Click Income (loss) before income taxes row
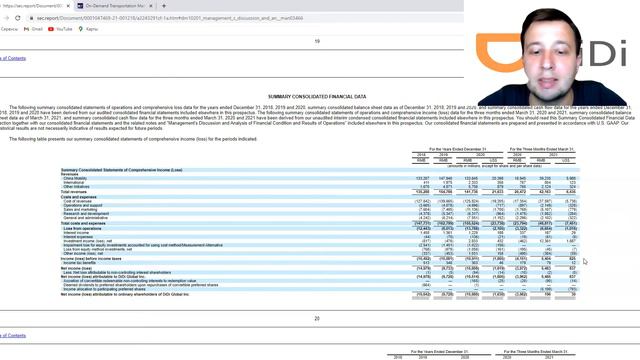This screenshot has width=640, height=360. 91,259
